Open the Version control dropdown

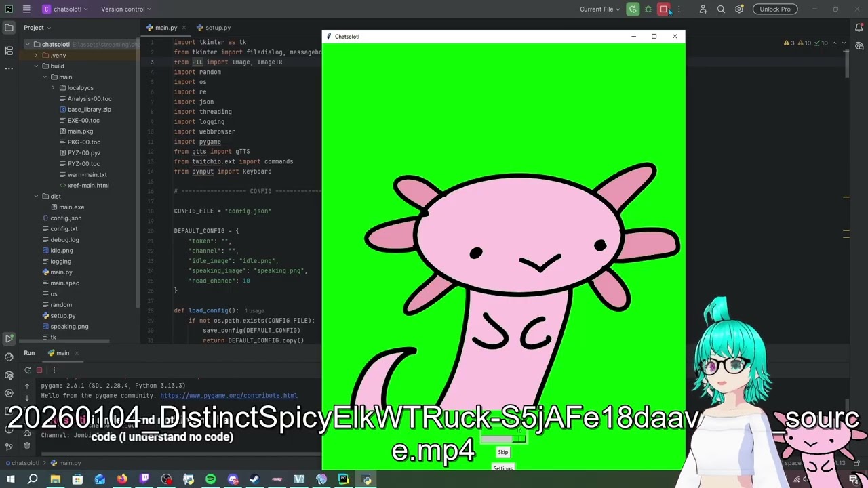pos(126,9)
